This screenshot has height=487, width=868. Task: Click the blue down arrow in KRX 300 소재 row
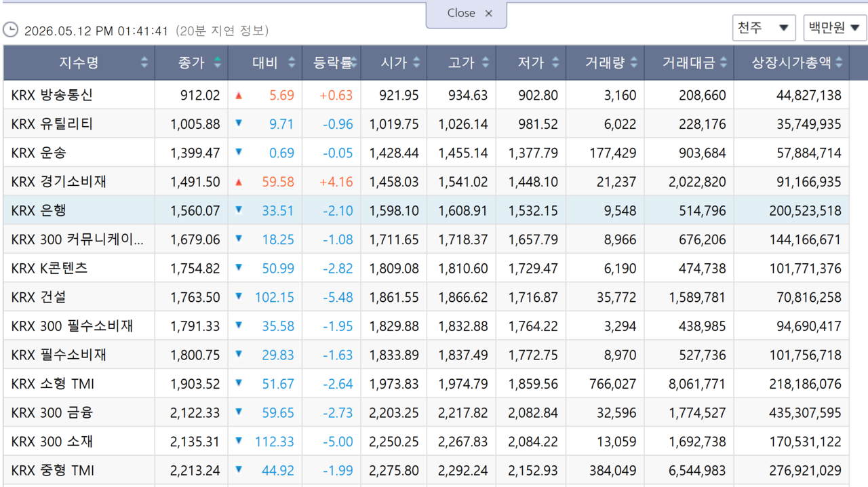click(x=239, y=441)
